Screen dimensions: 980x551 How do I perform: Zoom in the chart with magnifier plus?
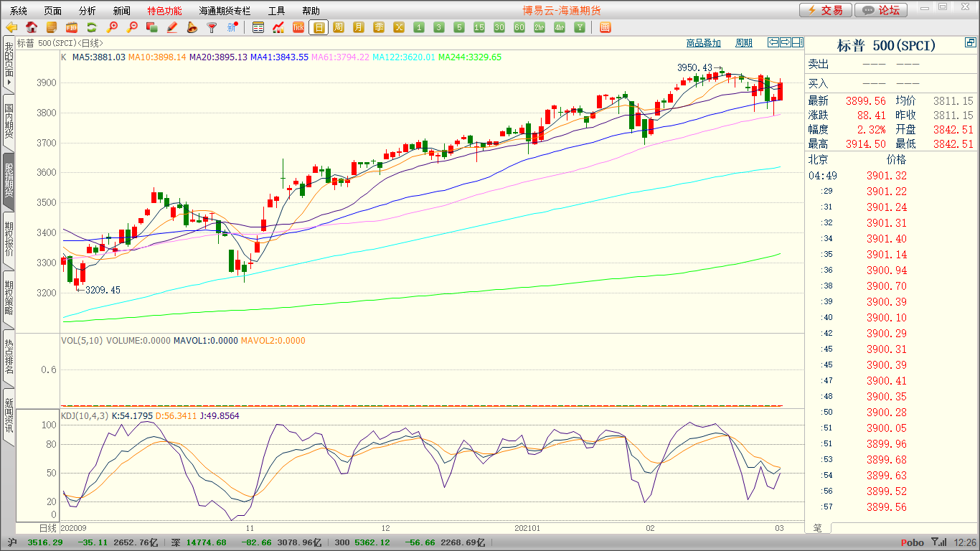coord(112,28)
